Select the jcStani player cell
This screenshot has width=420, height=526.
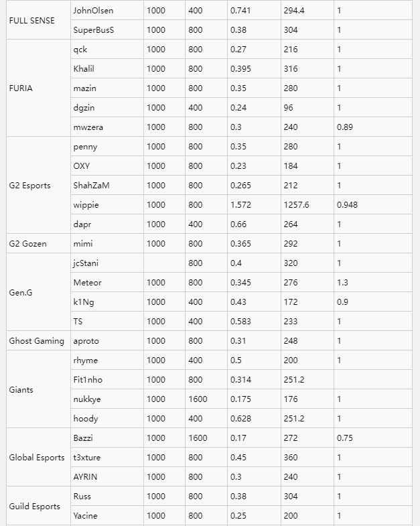click(x=86, y=263)
